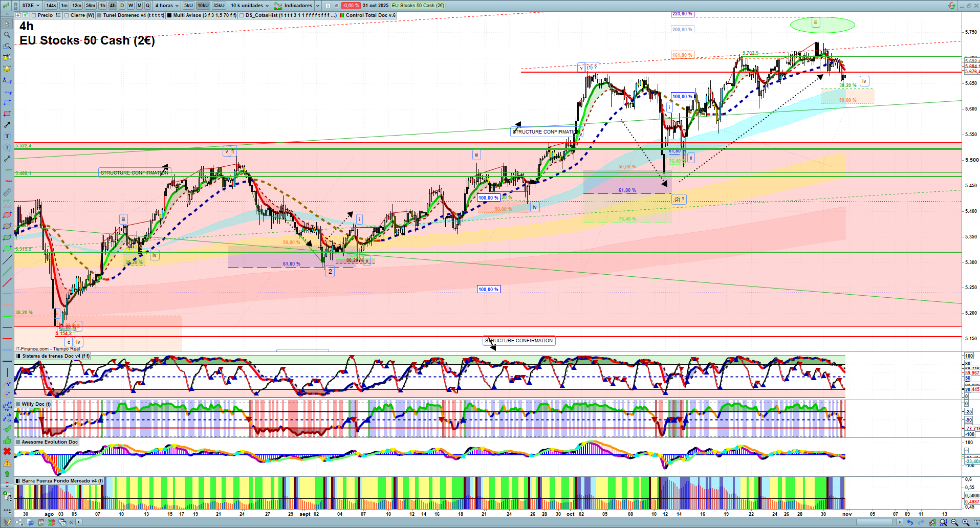This screenshot has height=528, width=980.
Task: Select the 56m timeframe
Action: coord(91,6)
